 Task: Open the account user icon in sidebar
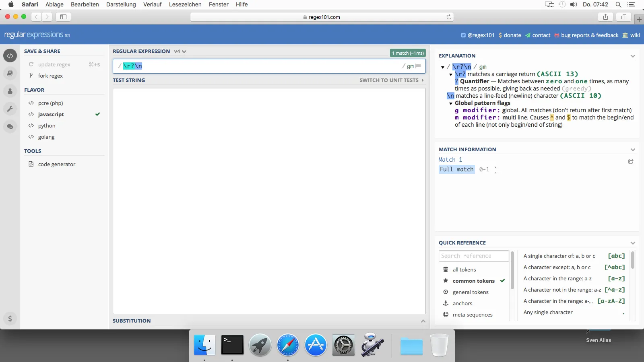pyautogui.click(x=10, y=91)
